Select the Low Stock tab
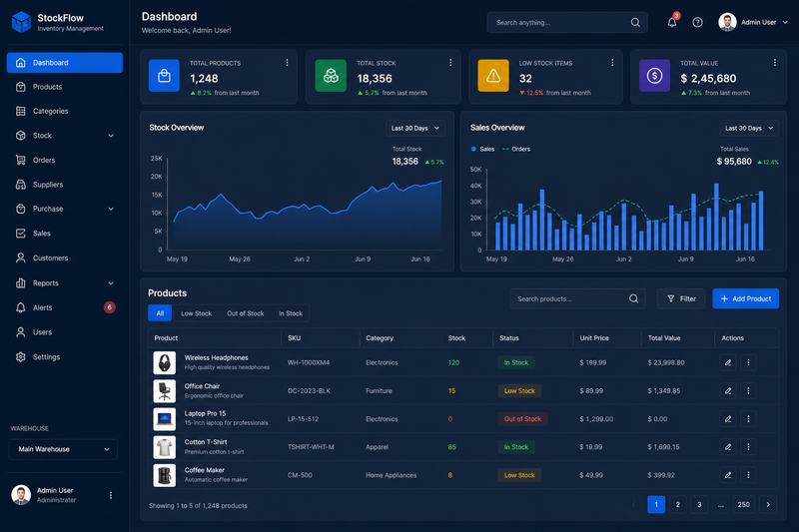Viewport: 799px width, 532px height. (x=196, y=313)
